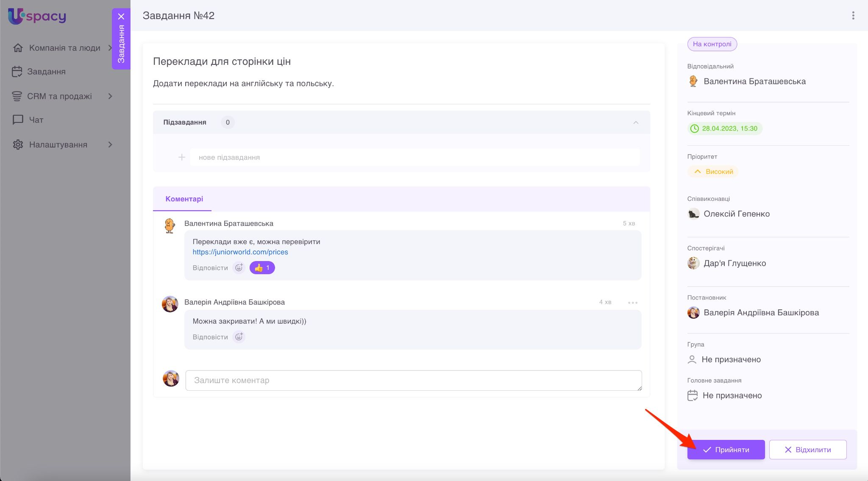
Task: Close the Завдання side panel with X
Action: (x=121, y=17)
